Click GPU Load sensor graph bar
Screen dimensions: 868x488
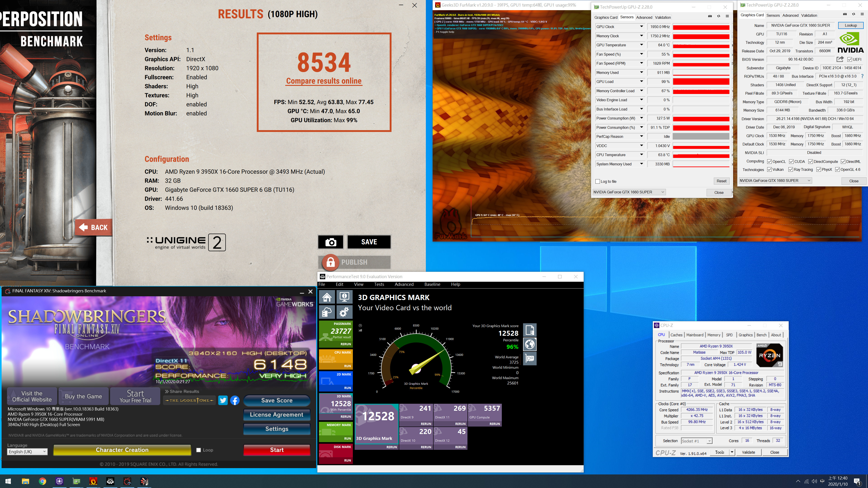pos(701,82)
